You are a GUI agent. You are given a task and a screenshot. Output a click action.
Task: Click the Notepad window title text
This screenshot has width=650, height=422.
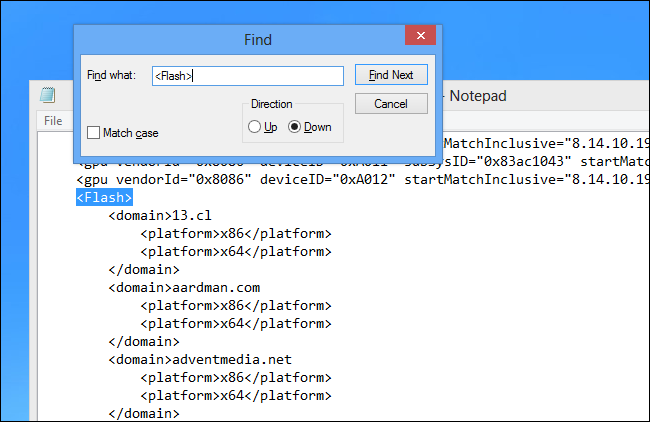478,96
